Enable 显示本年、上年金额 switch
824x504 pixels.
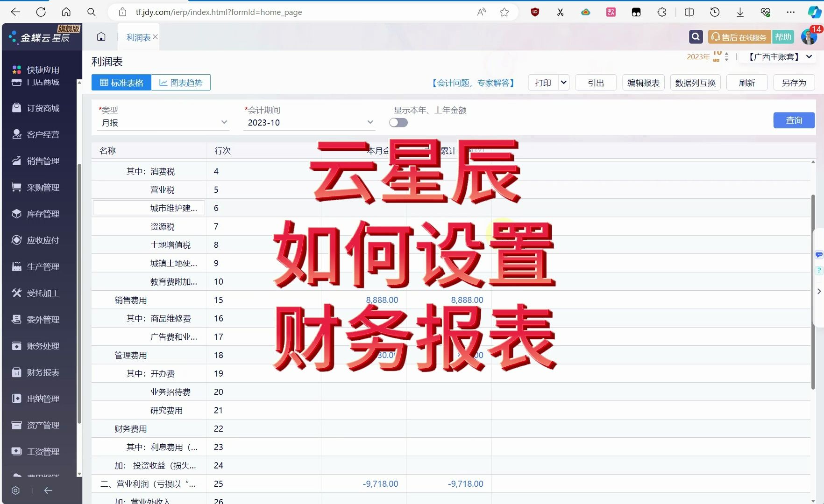pos(398,122)
